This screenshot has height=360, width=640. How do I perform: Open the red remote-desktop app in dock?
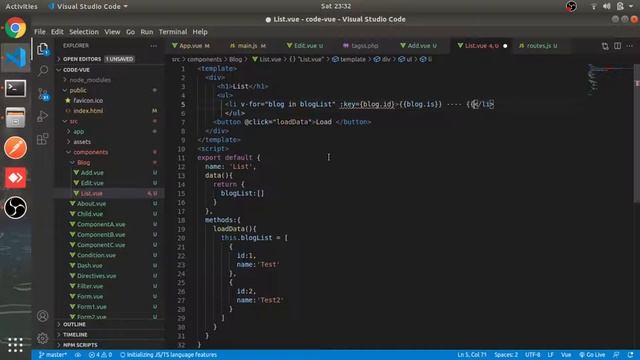(x=16, y=178)
